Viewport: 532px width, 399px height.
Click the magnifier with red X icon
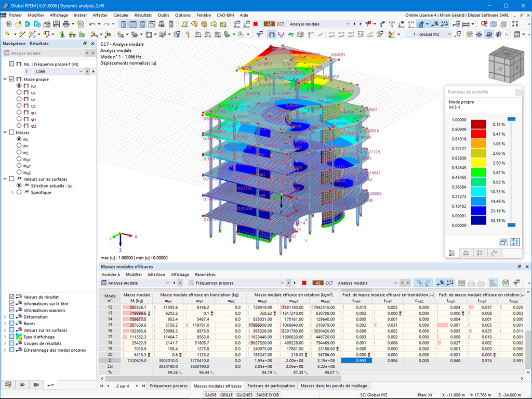point(484,24)
